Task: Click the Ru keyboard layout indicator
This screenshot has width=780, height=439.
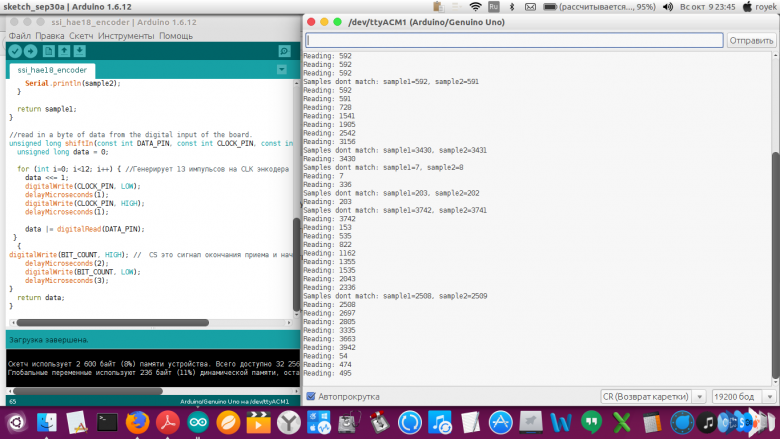Action: (x=493, y=7)
